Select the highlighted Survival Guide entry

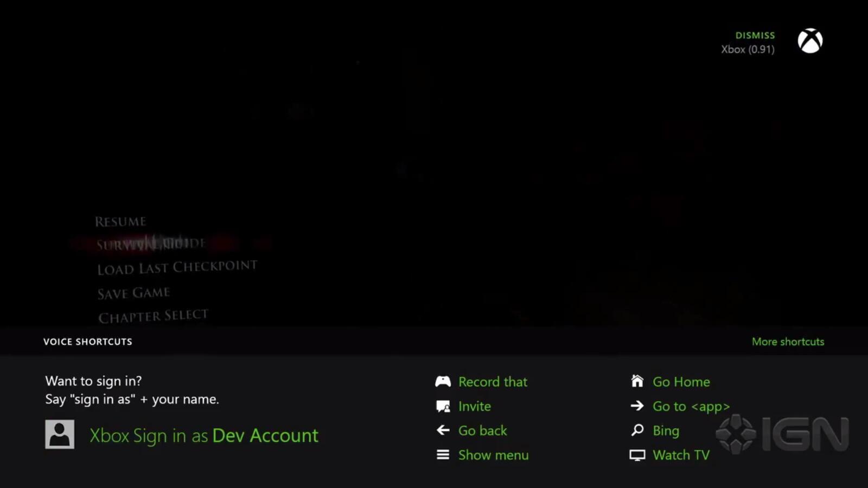click(151, 243)
